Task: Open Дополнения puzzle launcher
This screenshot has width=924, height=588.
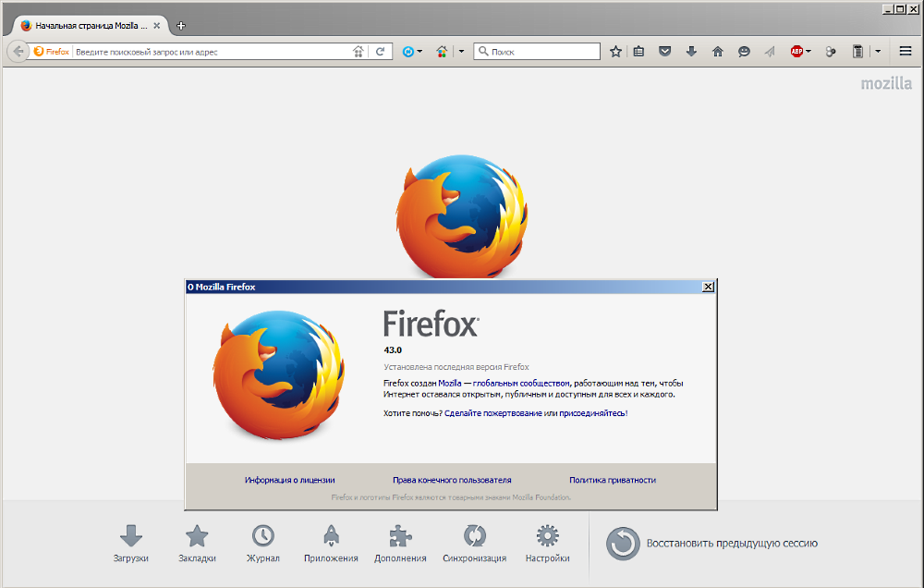Action: (400, 544)
